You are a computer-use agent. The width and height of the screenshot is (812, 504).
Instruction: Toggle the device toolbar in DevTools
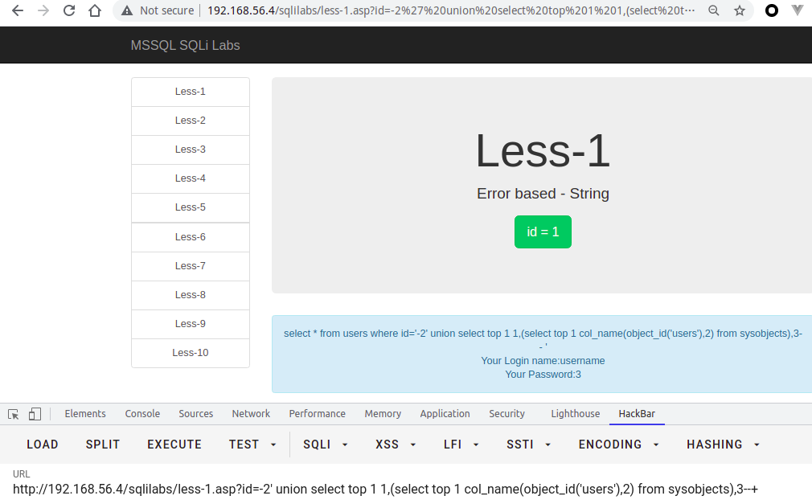[35, 414]
